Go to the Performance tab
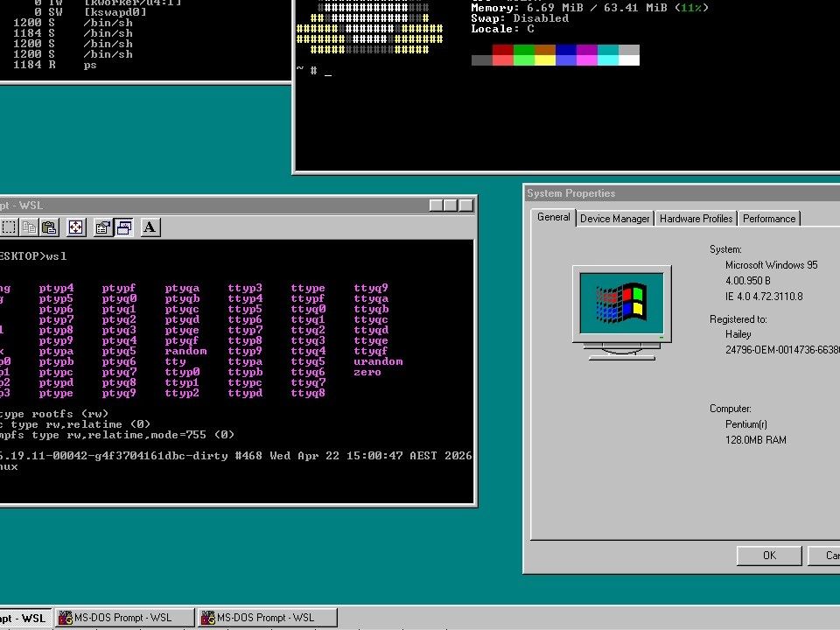Viewport: 840px width, 630px height. pyautogui.click(x=769, y=219)
